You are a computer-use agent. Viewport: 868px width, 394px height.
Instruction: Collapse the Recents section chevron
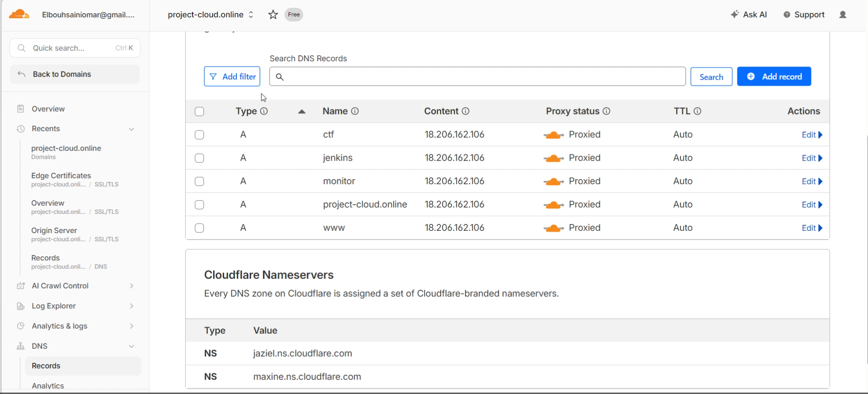click(x=131, y=129)
